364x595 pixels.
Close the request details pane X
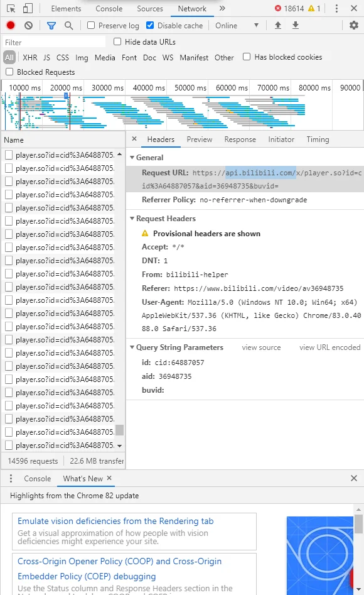134,139
